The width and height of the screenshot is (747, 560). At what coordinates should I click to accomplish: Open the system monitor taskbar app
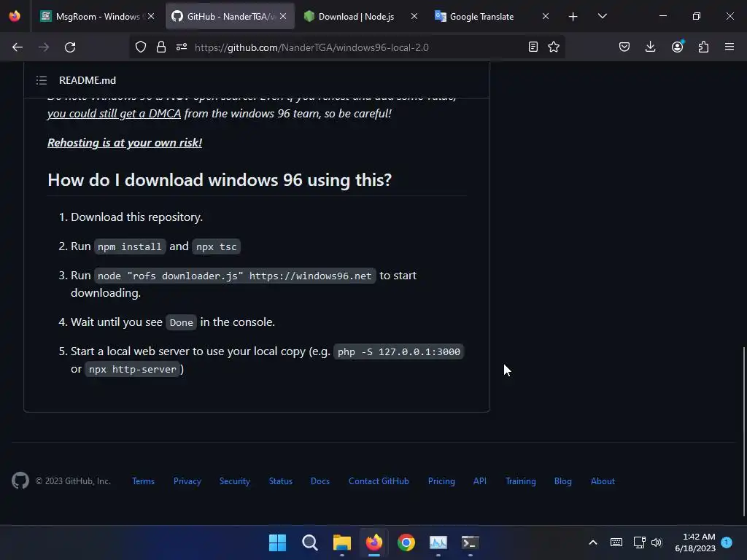438,542
